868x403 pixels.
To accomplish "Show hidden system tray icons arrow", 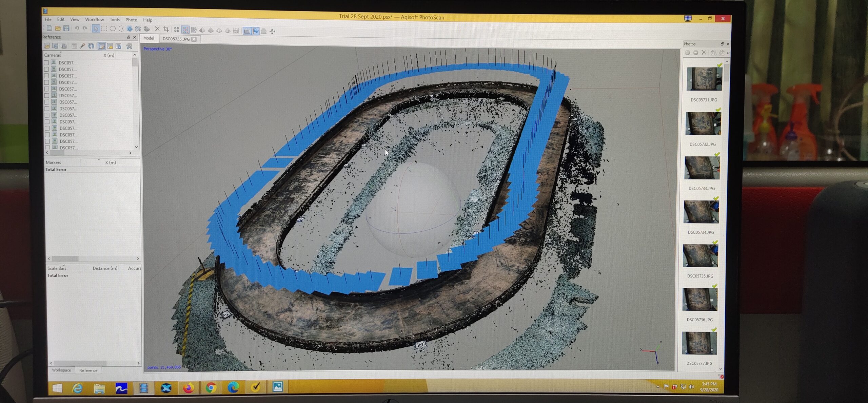I will [x=658, y=387].
